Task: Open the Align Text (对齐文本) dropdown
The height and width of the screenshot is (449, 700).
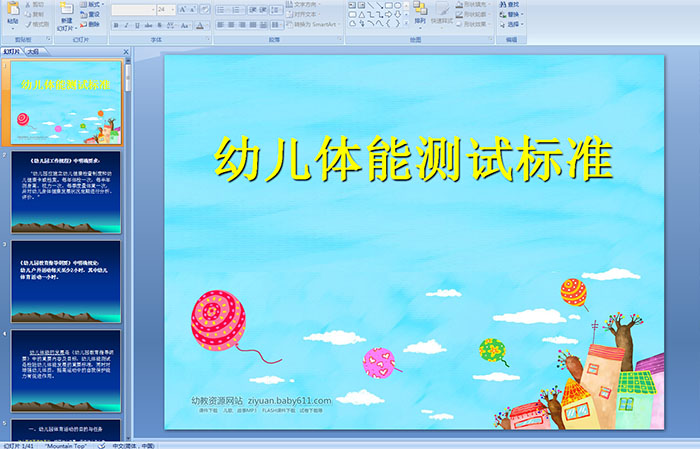Action: [302, 14]
